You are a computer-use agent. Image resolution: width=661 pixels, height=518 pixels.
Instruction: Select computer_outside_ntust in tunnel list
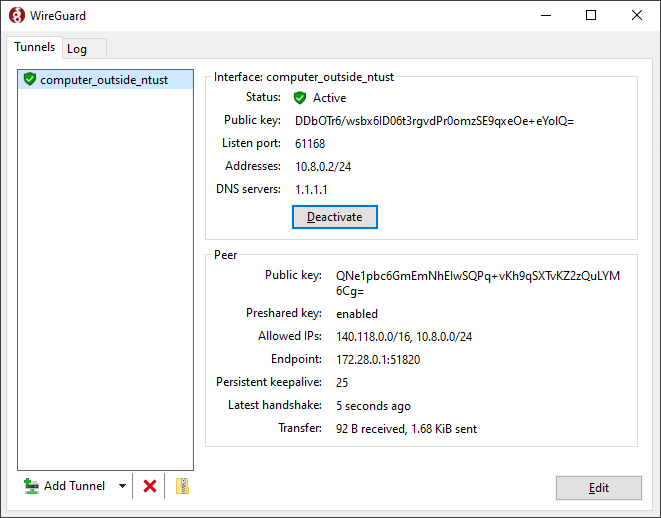pyautogui.click(x=105, y=80)
